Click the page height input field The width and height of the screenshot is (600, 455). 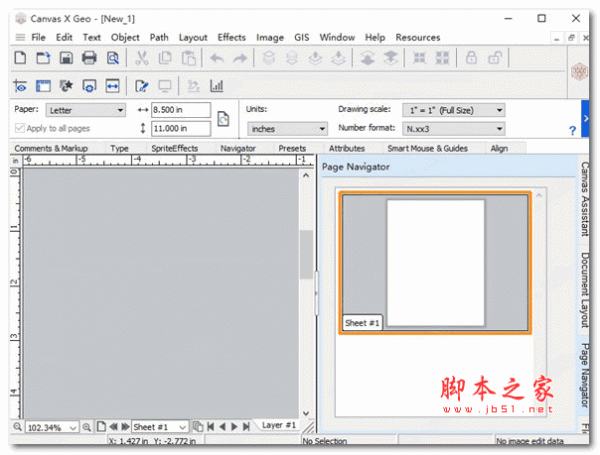(x=181, y=129)
